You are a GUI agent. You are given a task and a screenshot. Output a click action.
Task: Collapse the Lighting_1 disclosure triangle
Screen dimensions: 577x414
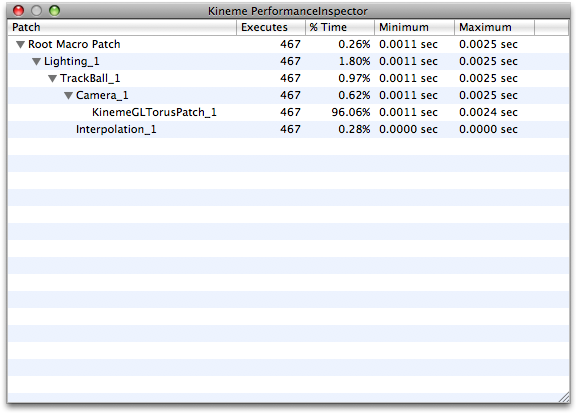click(36, 61)
